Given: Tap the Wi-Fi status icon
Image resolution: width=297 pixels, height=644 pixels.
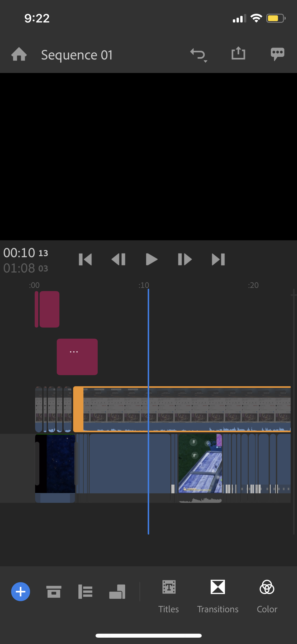Looking at the screenshot, I should 256,18.
